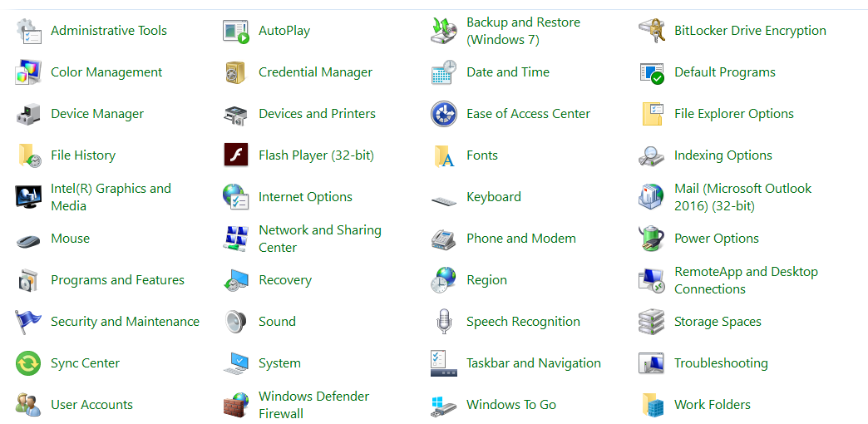The image size is (868, 424).
Task: Open the Date and Time icon
Action: (x=444, y=72)
